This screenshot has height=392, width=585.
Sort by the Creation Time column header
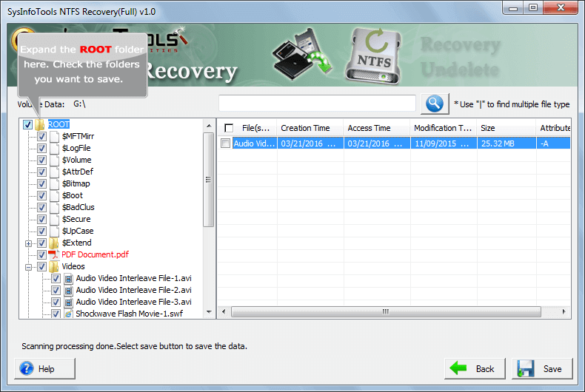310,128
